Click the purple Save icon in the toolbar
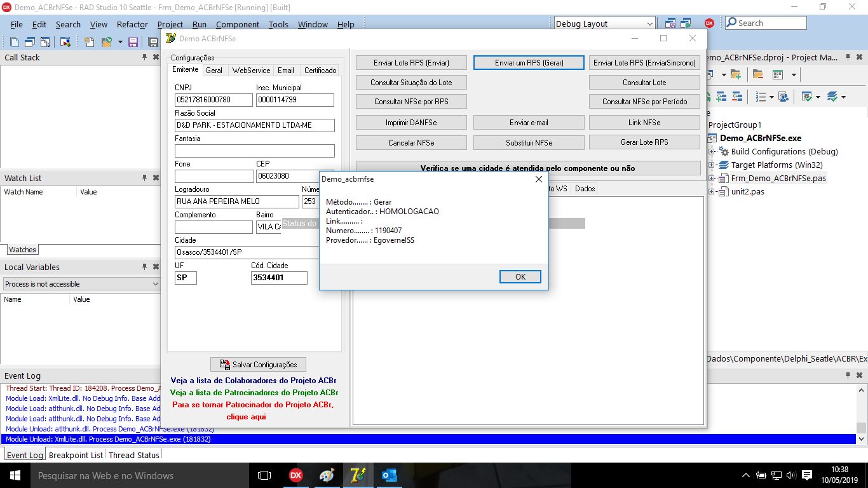 click(x=133, y=42)
